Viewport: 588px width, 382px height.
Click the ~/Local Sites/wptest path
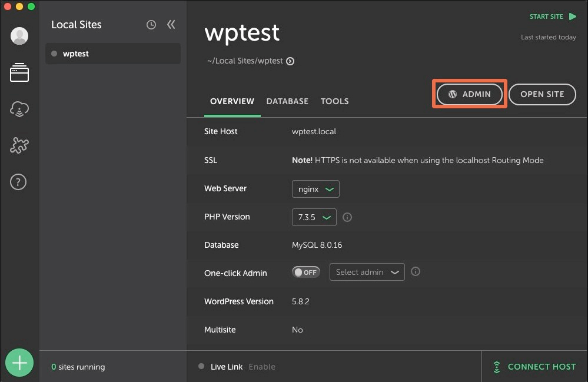tap(245, 61)
